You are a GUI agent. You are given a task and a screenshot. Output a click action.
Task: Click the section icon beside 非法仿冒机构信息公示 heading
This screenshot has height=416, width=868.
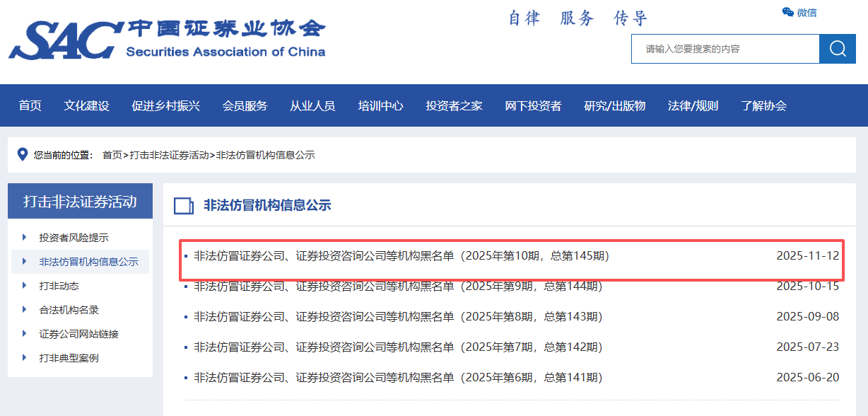pyautogui.click(x=184, y=206)
